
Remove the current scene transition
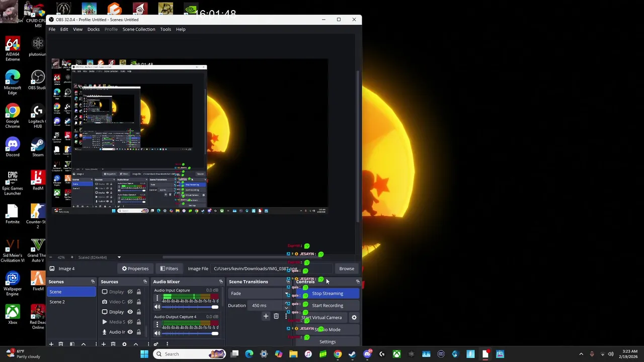click(276, 317)
